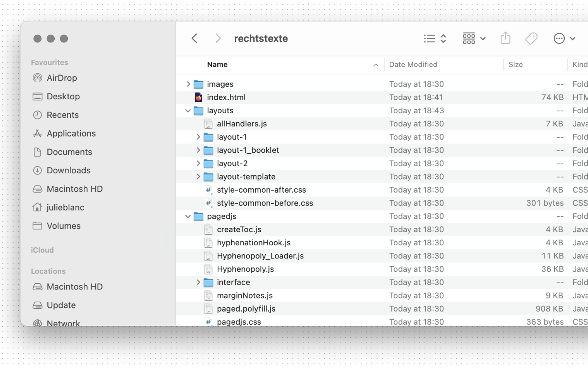
Task: Select the paged.polyfill.js file
Action: (246, 309)
